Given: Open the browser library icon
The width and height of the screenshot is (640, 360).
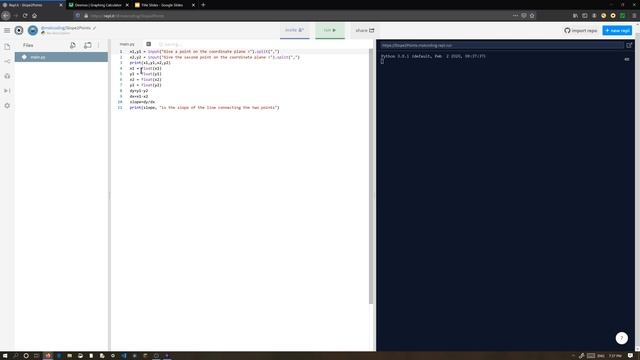Looking at the screenshot, I should (x=575, y=16).
